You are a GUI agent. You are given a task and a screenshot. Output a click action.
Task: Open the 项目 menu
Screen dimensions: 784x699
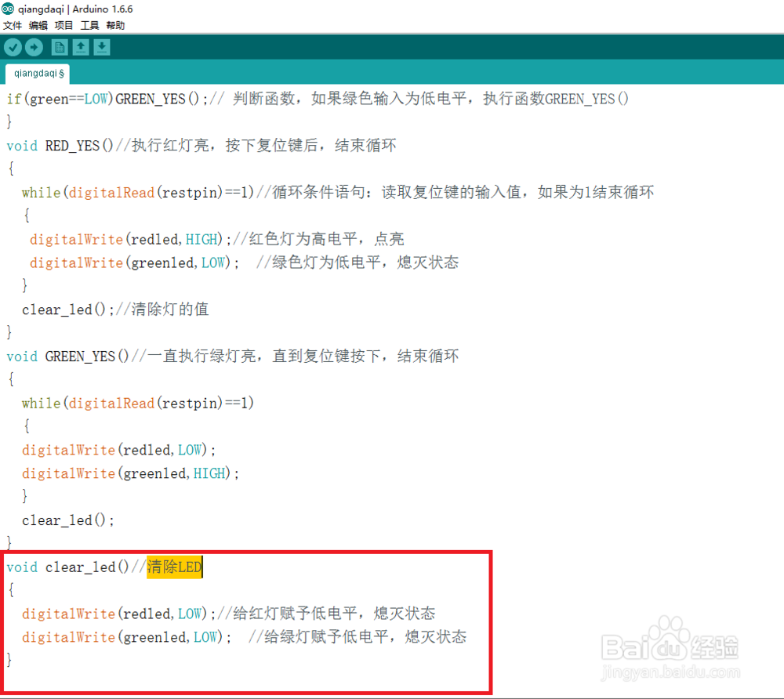pos(64,25)
